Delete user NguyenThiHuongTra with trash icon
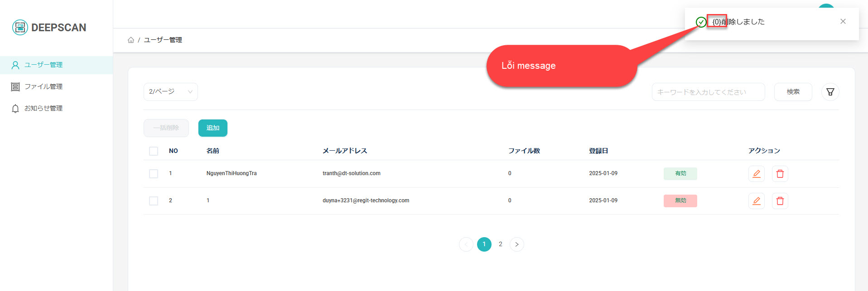Viewport: 868px width, 291px height. 780,174
